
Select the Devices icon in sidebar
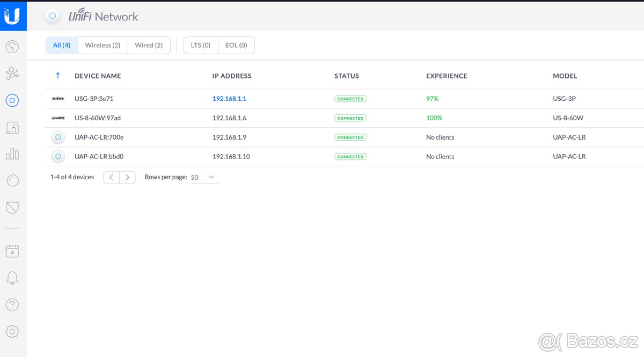point(12,100)
